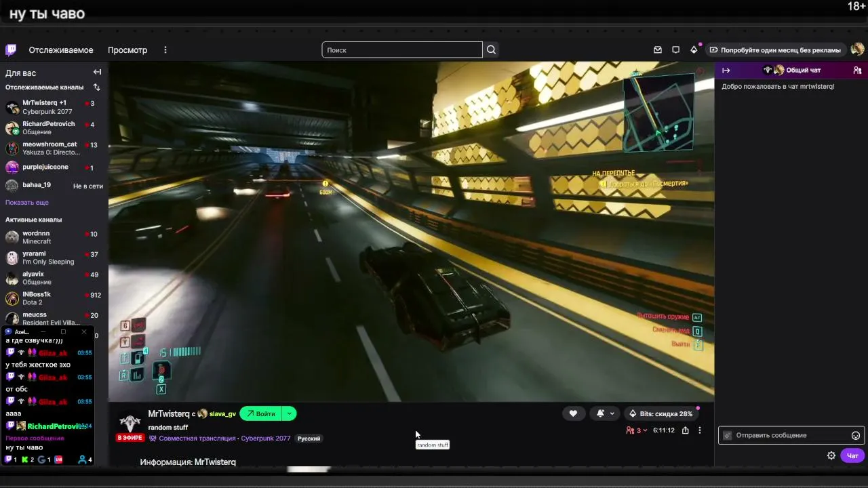Click the total viewers person icon in overlay
Screen dimensions: 868x488
click(83, 460)
